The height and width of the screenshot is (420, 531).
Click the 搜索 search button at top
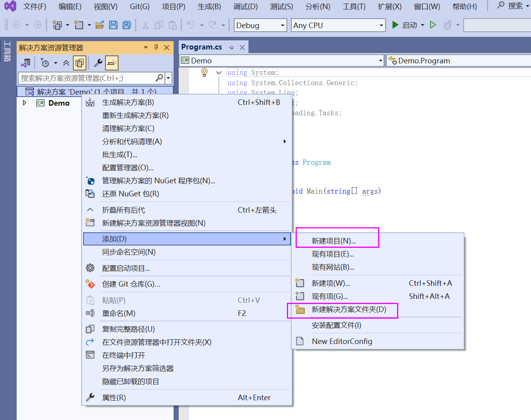[513, 6]
